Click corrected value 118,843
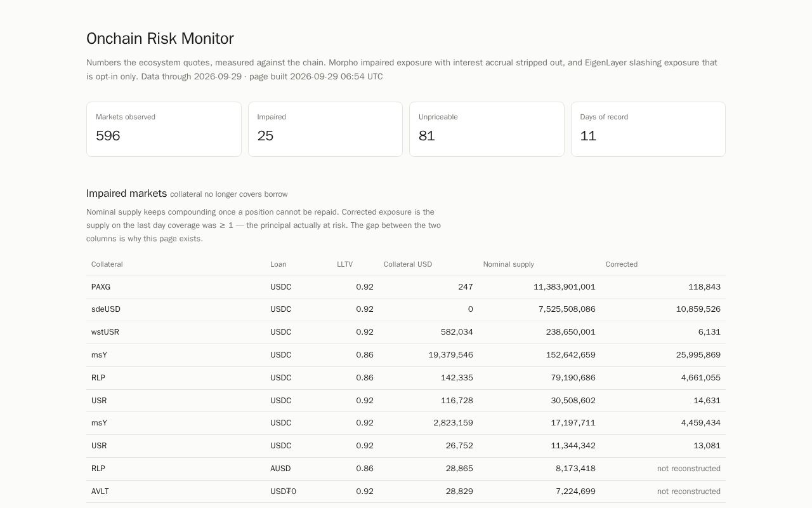This screenshot has width=812, height=508. (x=704, y=287)
